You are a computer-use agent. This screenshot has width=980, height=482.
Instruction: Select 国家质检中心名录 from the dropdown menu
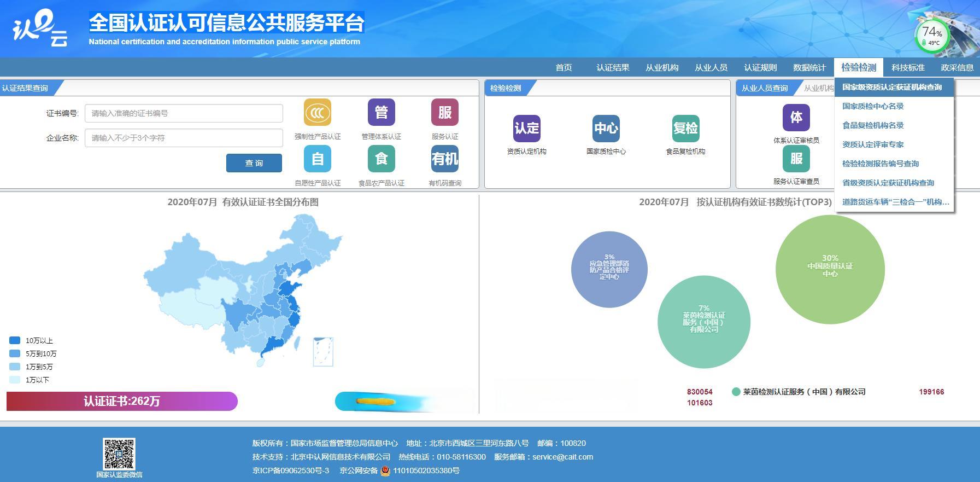coord(873,106)
